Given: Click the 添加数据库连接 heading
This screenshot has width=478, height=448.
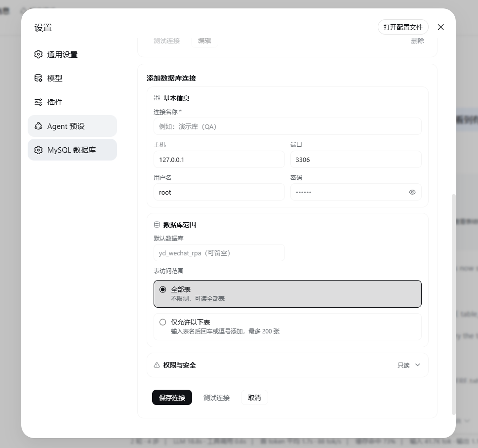Looking at the screenshot, I should pos(171,78).
